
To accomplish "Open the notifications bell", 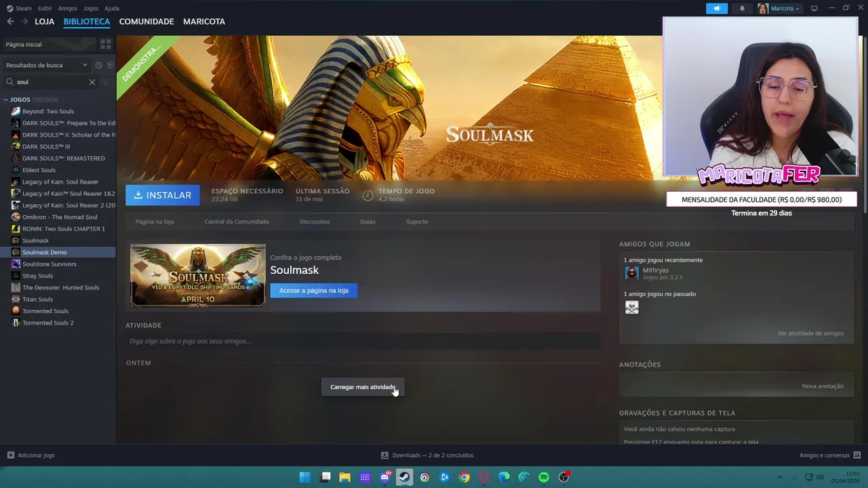I will coord(742,8).
